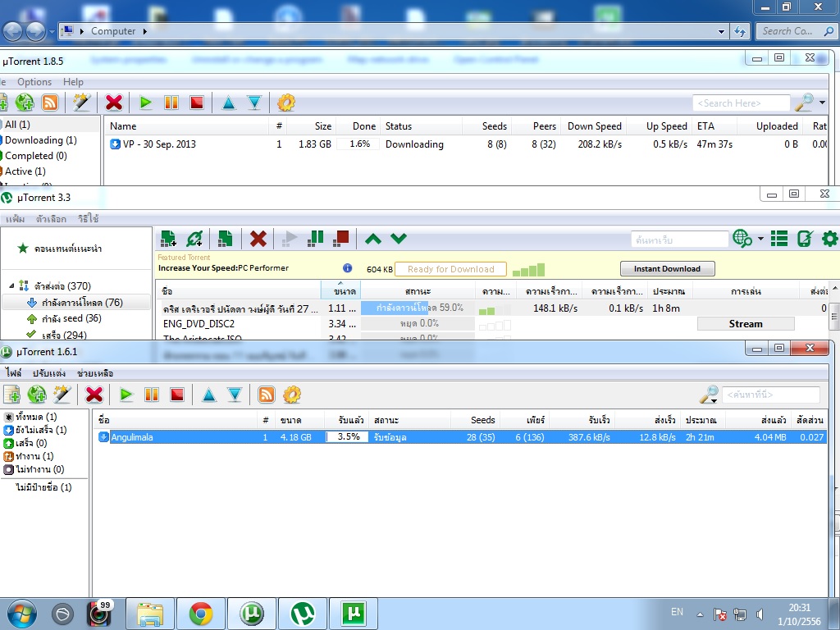Move torrent down queue in µTorrent 1.8.5
Viewport: 840px width, 630px height.
point(254,103)
